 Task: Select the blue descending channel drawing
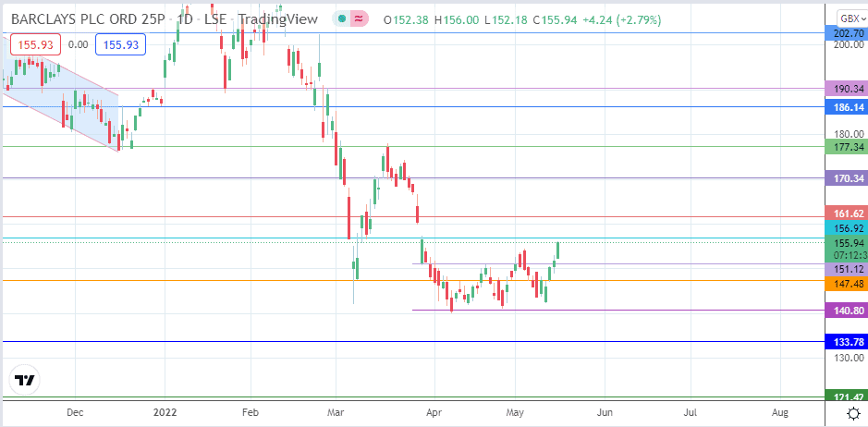[x=61, y=94]
